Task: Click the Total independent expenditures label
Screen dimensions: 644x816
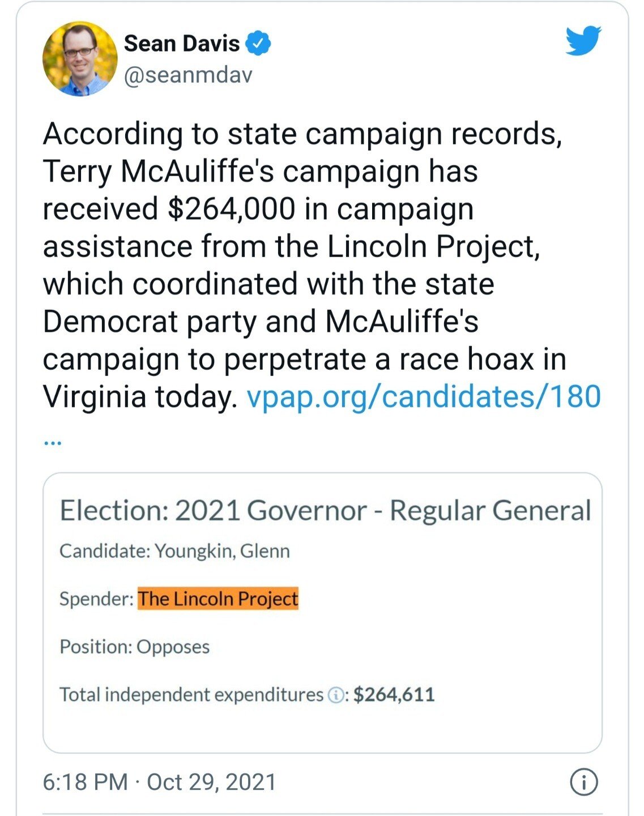Action: (x=191, y=695)
